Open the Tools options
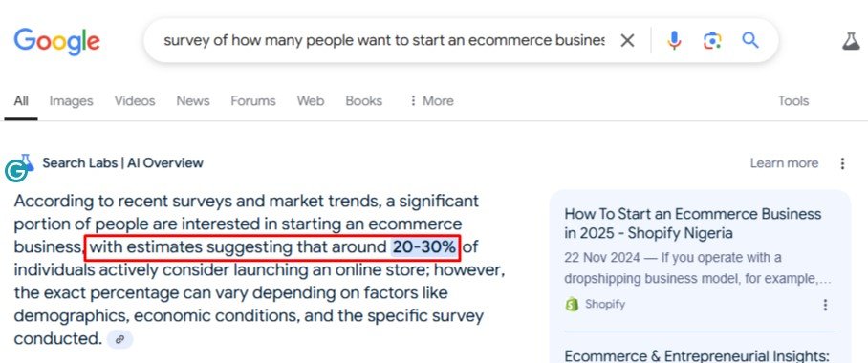868x363 pixels. click(x=792, y=100)
